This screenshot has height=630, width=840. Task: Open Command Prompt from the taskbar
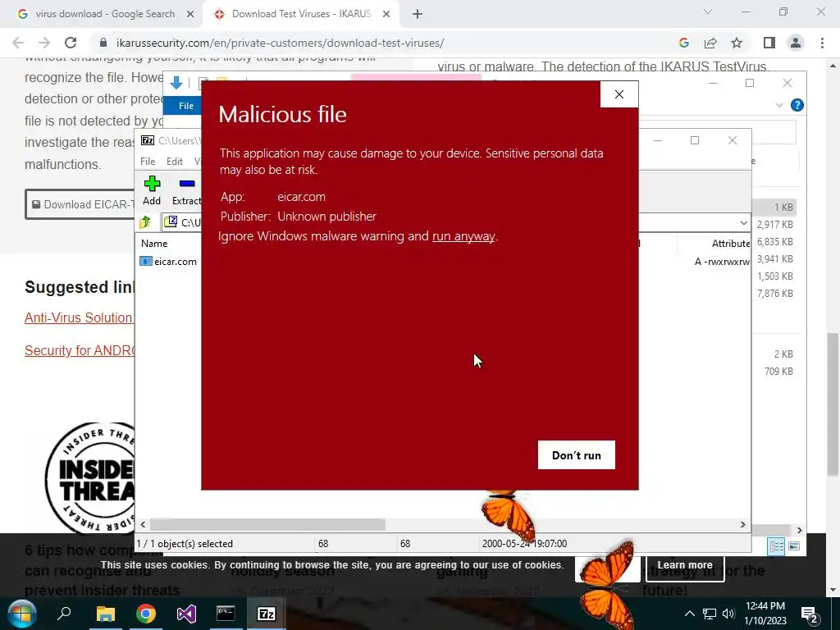click(226, 614)
